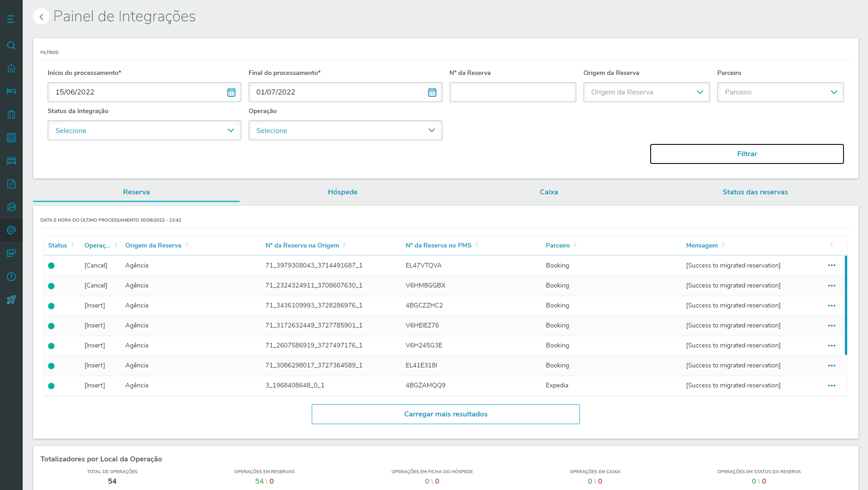Switch to the Status das reservas tab

[x=755, y=192]
